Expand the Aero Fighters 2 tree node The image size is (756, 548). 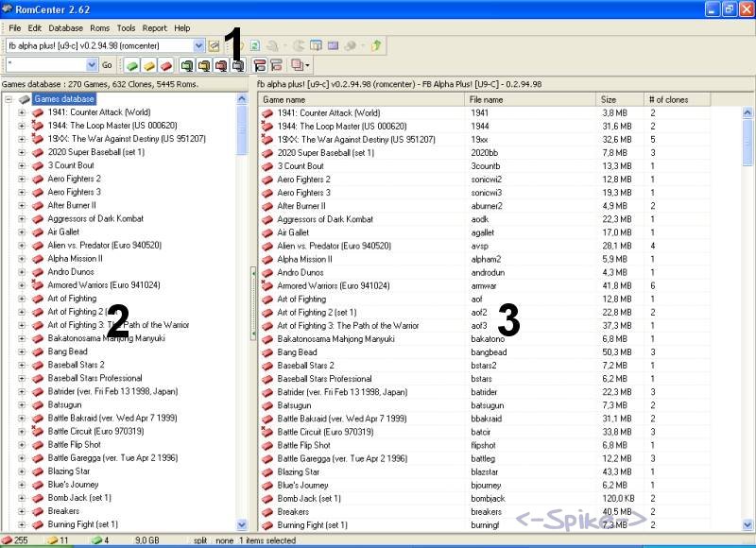tap(22, 179)
